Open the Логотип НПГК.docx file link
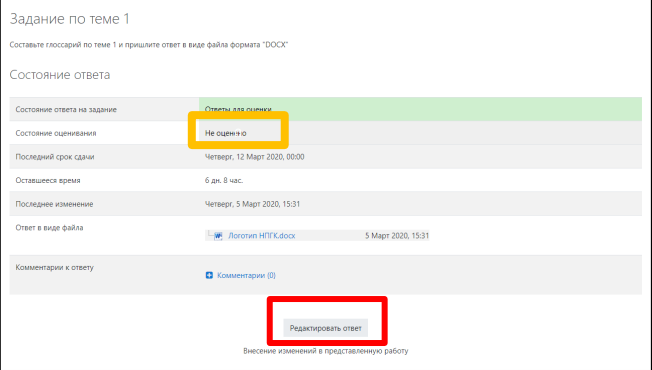This screenshot has height=370, width=652. [x=262, y=236]
